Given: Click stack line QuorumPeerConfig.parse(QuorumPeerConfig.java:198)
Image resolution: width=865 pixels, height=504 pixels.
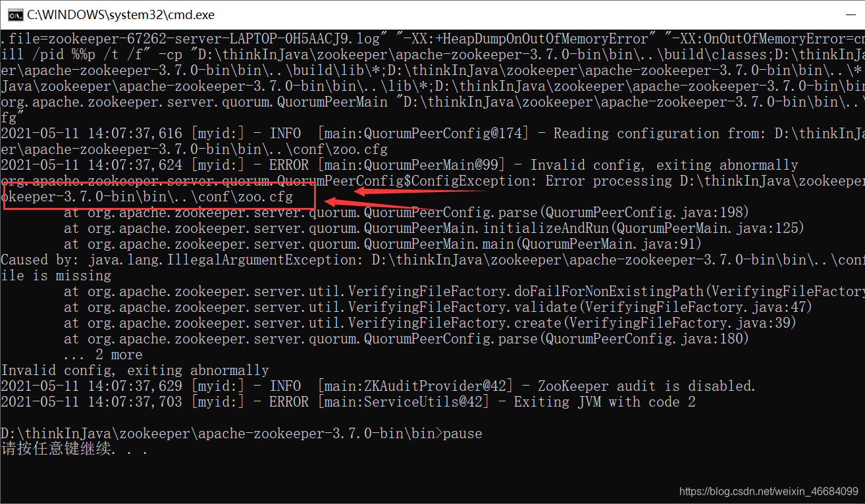Looking at the screenshot, I should [407, 213].
